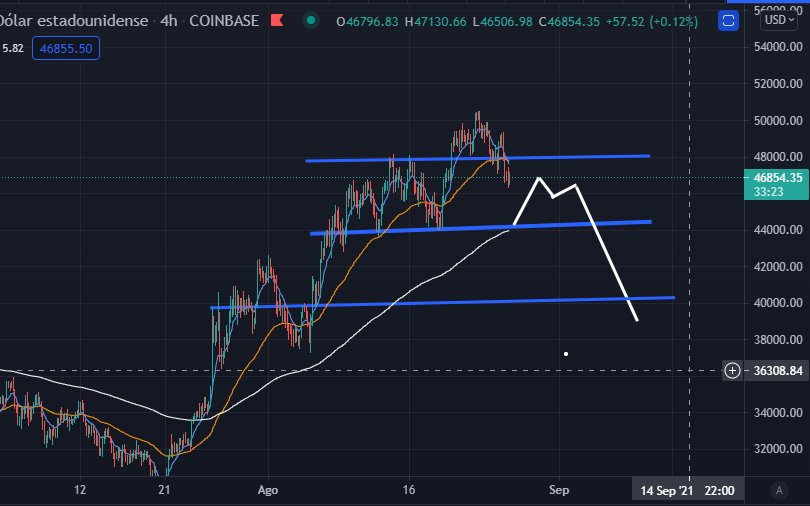
Task: Click the H47130.66 high value
Action: (x=435, y=22)
